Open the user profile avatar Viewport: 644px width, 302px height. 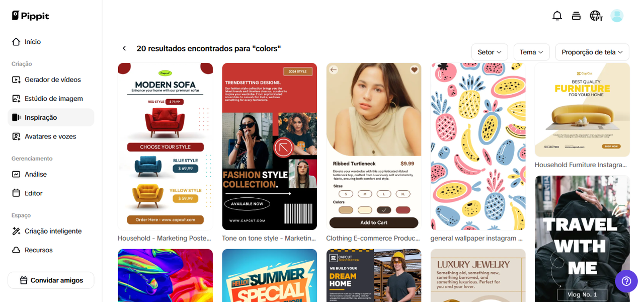click(617, 16)
